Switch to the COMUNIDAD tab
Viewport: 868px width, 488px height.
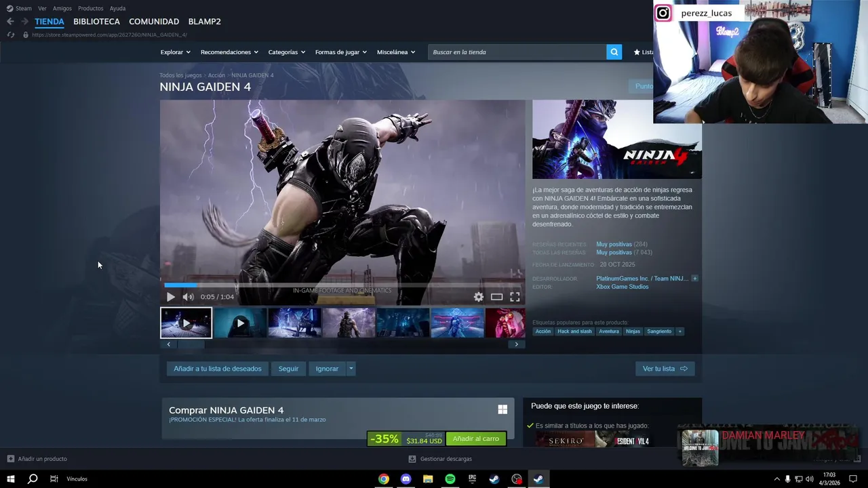[x=154, y=22]
